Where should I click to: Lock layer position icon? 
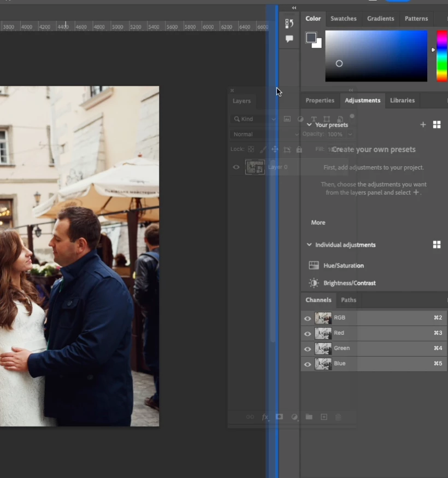pyautogui.click(x=275, y=149)
